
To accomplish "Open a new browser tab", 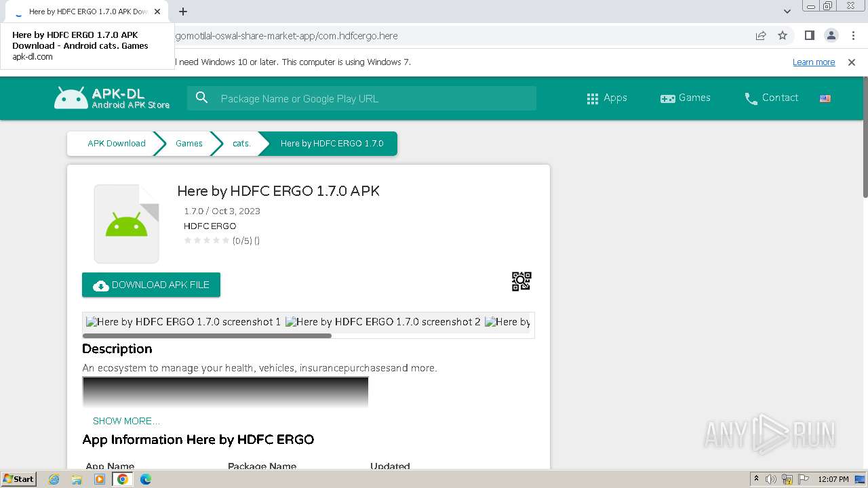I will point(183,12).
